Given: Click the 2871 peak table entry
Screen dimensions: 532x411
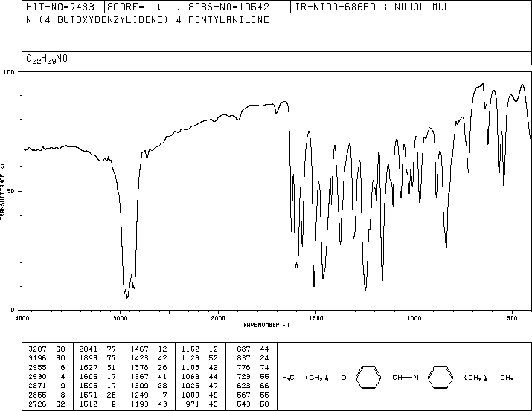Looking at the screenshot, I should point(37,386).
